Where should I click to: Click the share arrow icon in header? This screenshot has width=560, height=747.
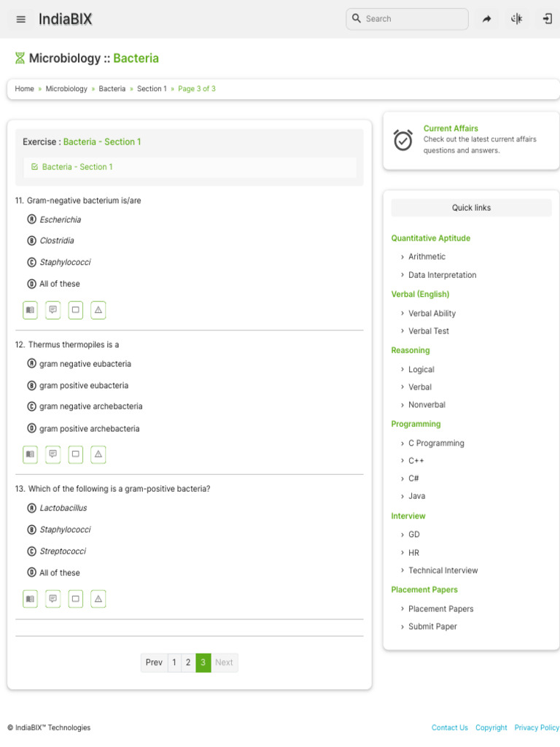(486, 19)
